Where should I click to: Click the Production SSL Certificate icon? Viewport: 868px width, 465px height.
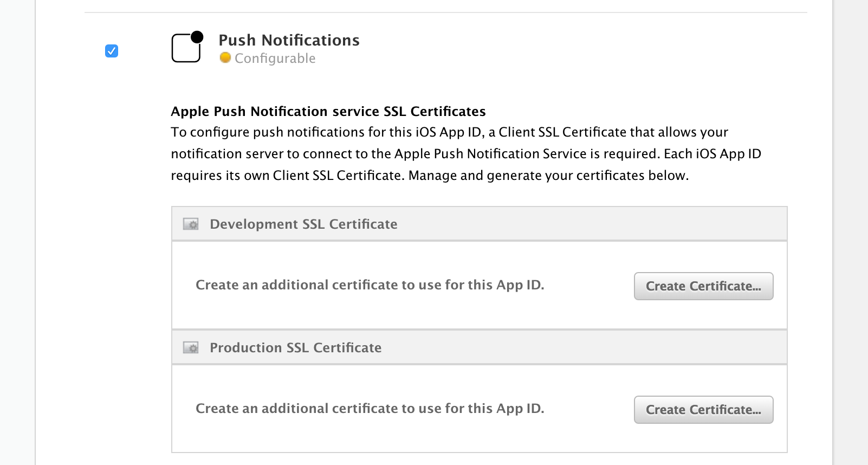point(191,347)
